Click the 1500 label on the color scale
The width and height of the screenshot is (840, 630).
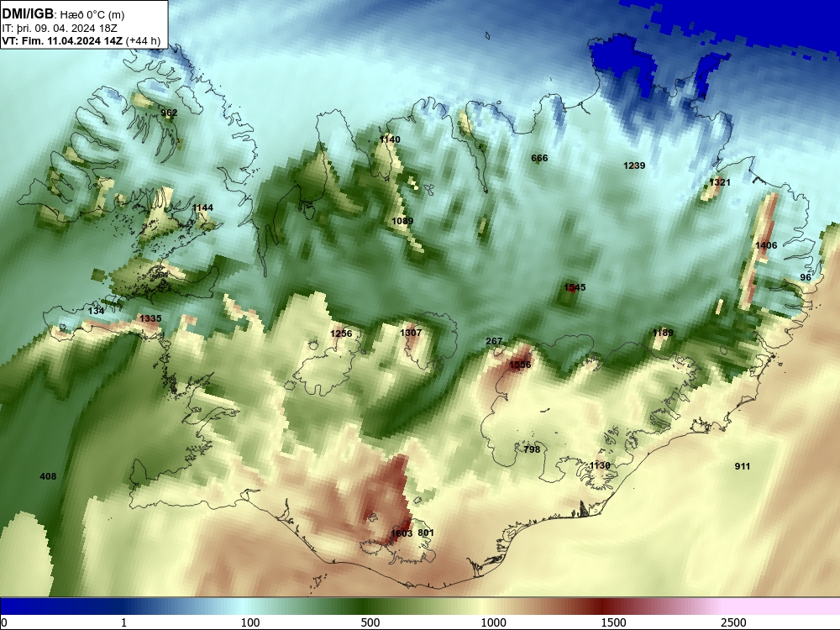coord(613,622)
